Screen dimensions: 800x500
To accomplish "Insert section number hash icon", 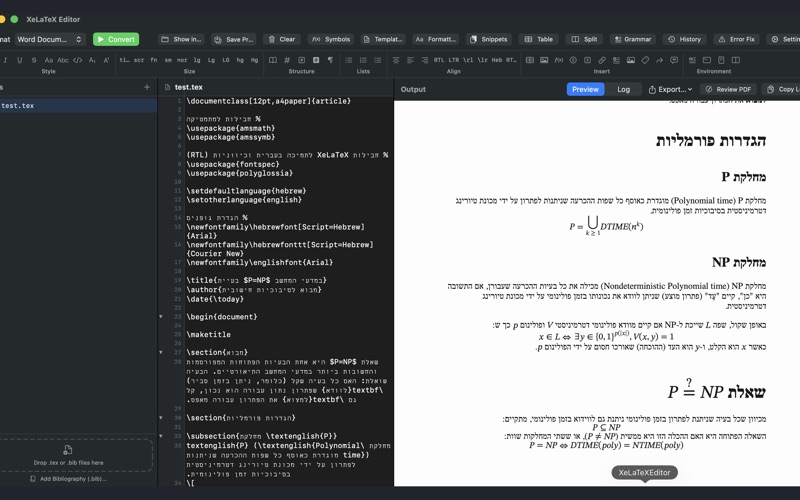I will click(x=287, y=60).
